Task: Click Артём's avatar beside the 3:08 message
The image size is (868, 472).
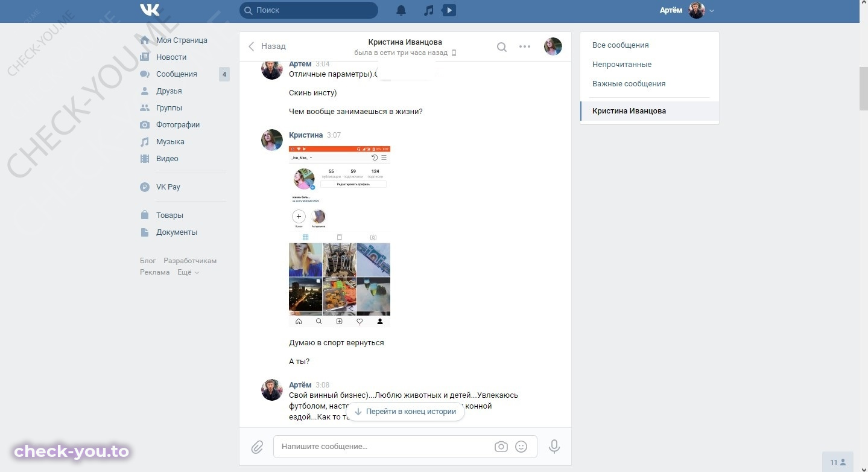Action: [x=272, y=390]
